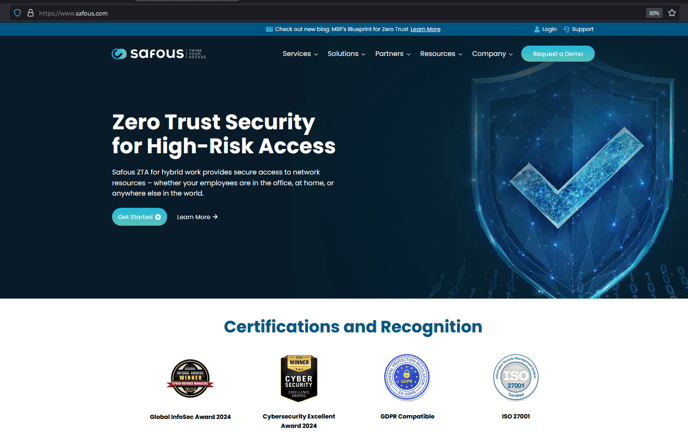Bookmark page with the star icon
The height and width of the screenshot is (434, 688).
tap(672, 13)
